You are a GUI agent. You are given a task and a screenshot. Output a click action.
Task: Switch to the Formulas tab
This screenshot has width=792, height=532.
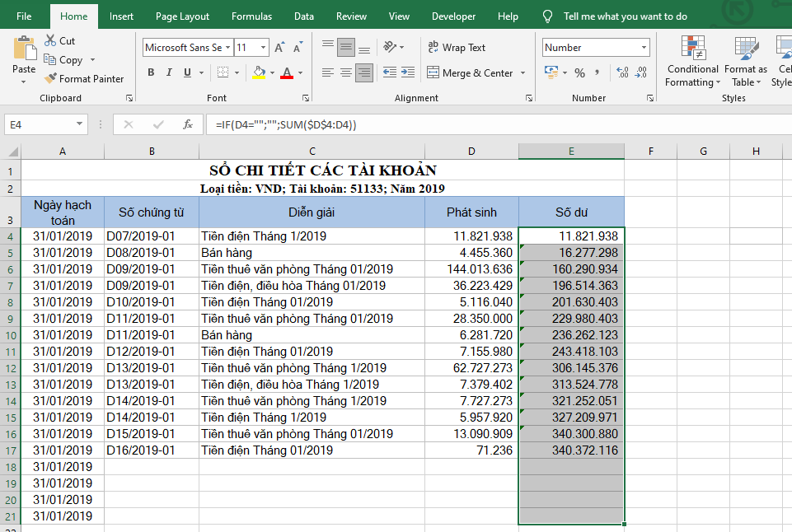pyautogui.click(x=251, y=16)
